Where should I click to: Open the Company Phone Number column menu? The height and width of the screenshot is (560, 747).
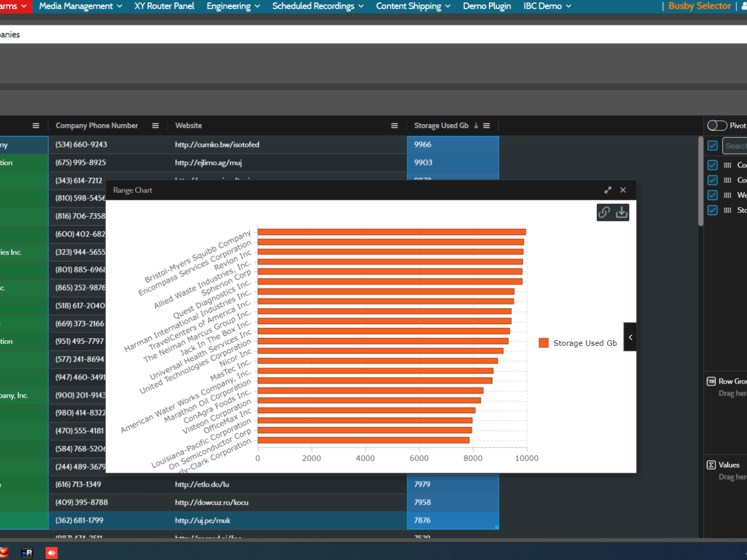pyautogui.click(x=155, y=126)
